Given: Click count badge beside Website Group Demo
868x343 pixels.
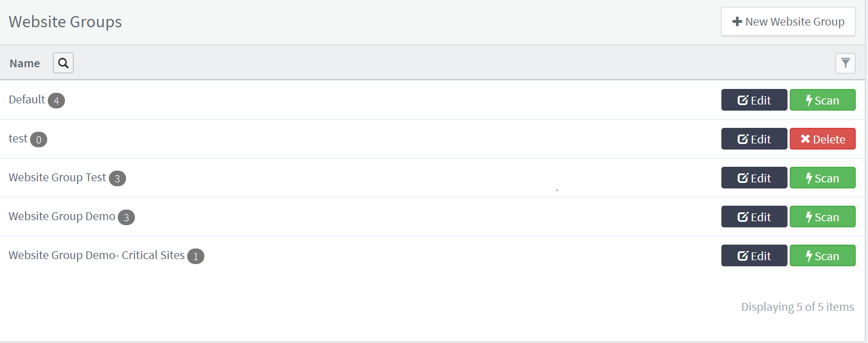Looking at the screenshot, I should pyautogui.click(x=126, y=217).
